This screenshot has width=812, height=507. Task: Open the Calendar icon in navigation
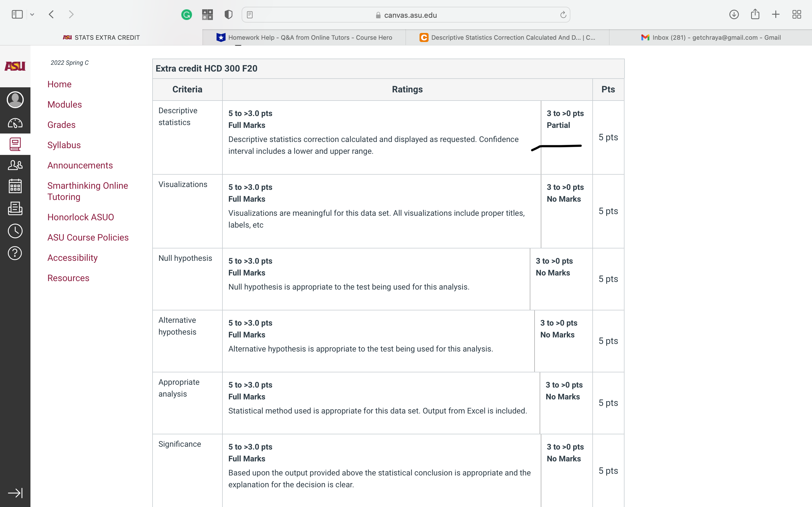click(15, 186)
